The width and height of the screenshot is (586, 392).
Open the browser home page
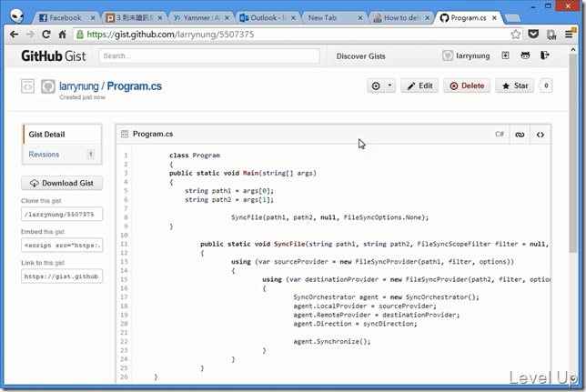(62, 35)
